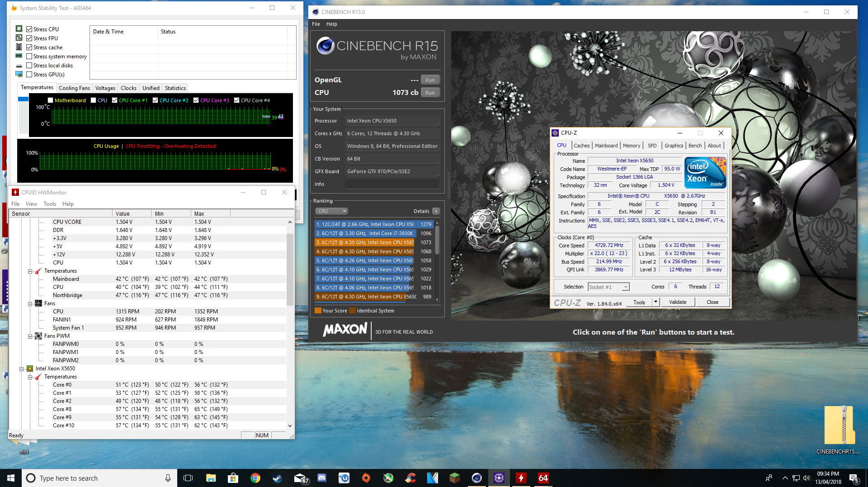Open the Socket #1 selection dropdown in CPU-Z

(x=609, y=287)
